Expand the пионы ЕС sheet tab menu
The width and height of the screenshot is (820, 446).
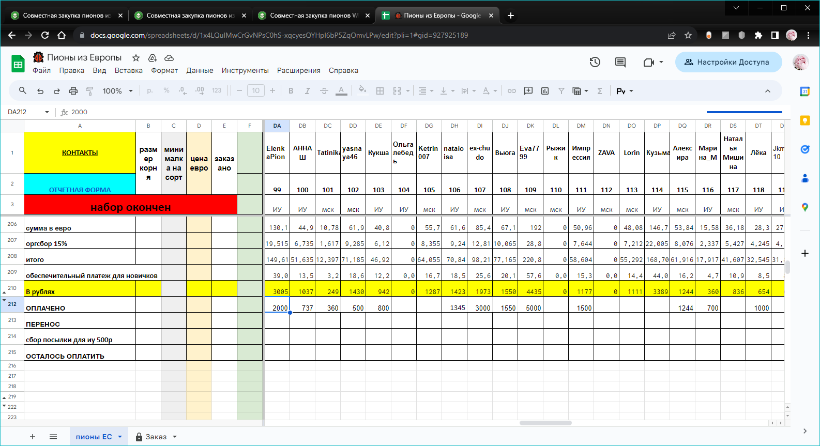coord(122,437)
